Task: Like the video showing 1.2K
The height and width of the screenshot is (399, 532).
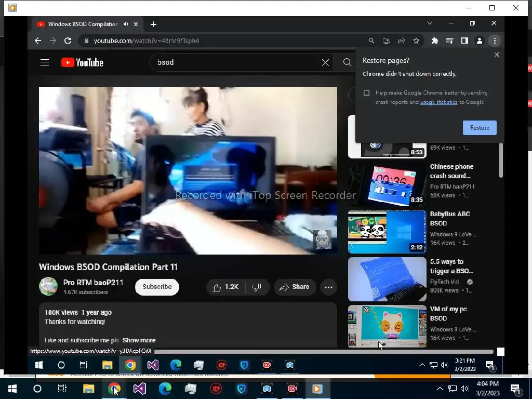Action: [x=225, y=287]
